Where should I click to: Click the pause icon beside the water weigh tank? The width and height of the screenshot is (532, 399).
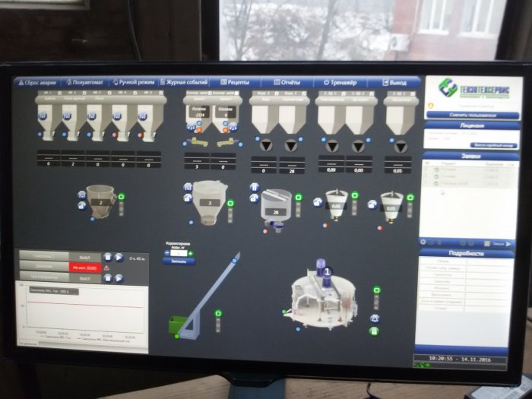click(x=254, y=187)
